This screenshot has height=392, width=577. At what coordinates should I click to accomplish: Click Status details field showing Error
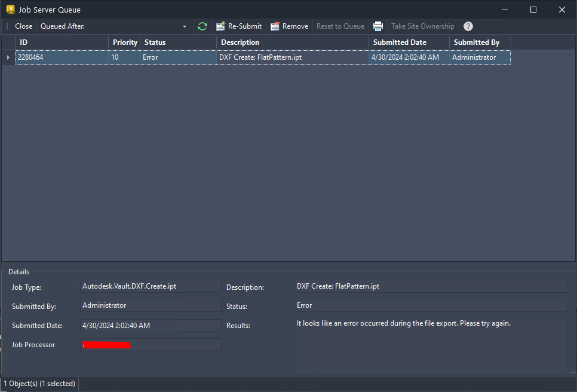tap(431, 305)
